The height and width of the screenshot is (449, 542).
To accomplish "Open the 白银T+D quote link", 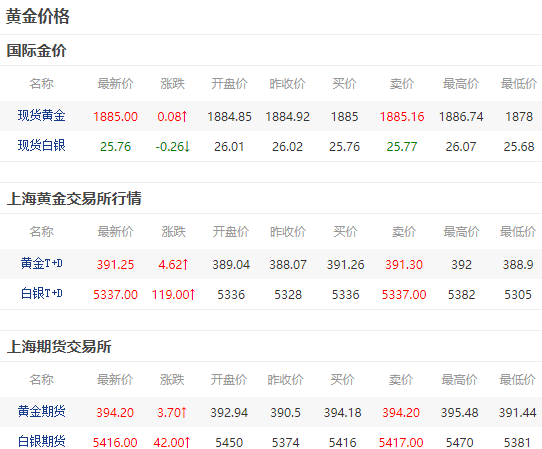I will (x=41, y=293).
